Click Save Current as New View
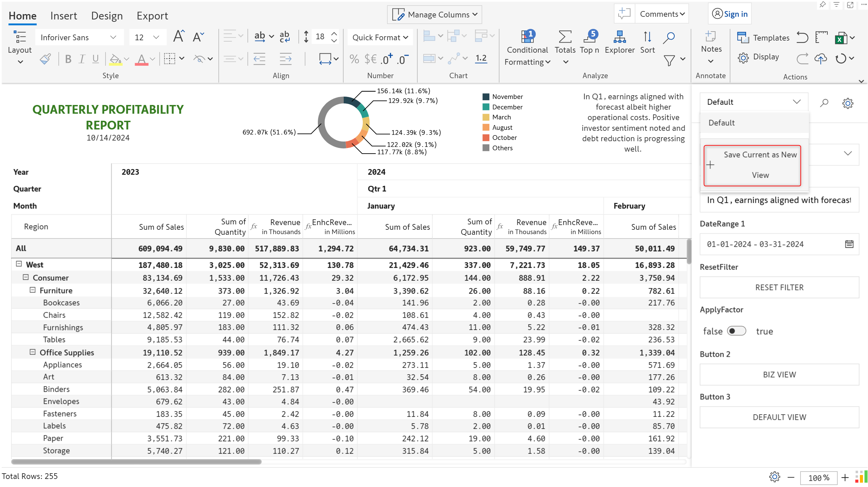Screen dimensions: 868x487 (752, 165)
